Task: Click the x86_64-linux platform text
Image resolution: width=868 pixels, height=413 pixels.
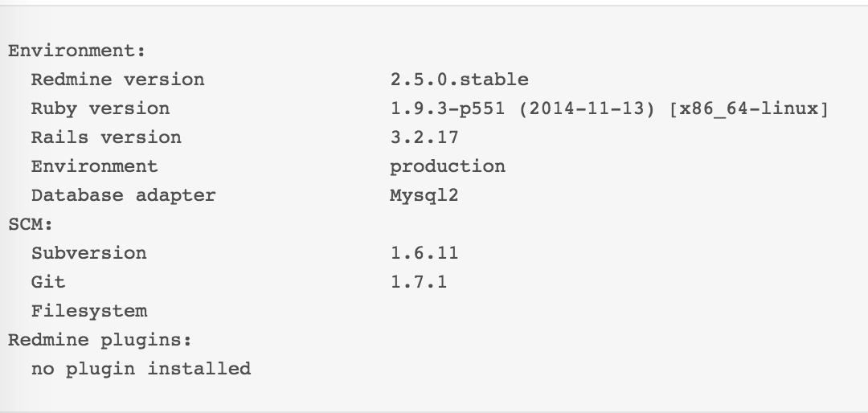Action: [748, 109]
